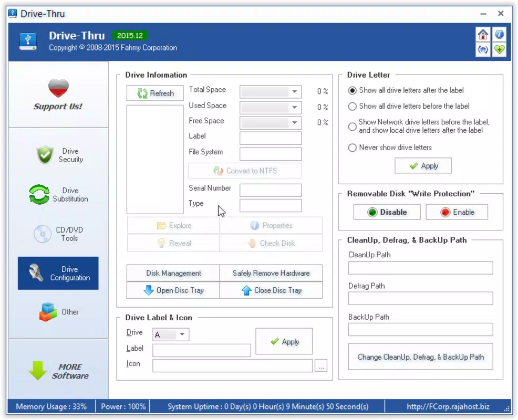Screen dimensions: 518x420
Task: Click the Reveal button
Action: coord(173,244)
